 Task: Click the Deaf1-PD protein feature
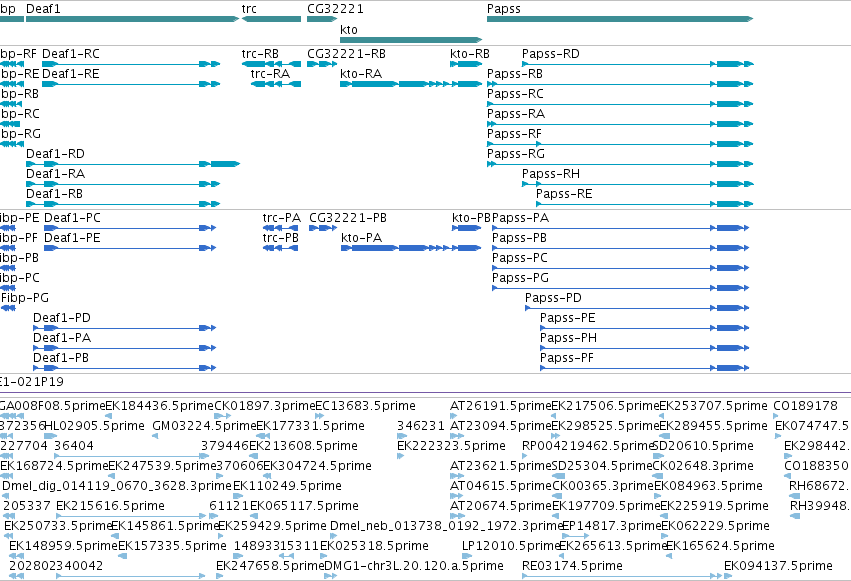[125, 328]
